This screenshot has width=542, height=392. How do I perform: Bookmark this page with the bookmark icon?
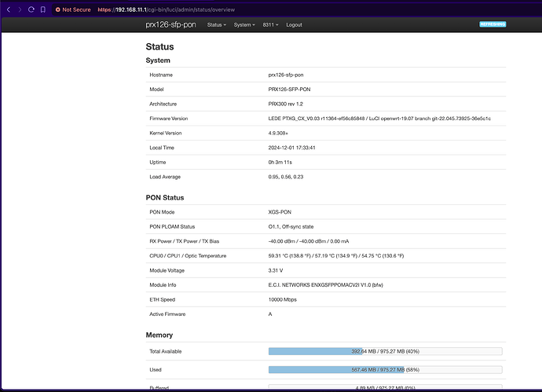43,9
